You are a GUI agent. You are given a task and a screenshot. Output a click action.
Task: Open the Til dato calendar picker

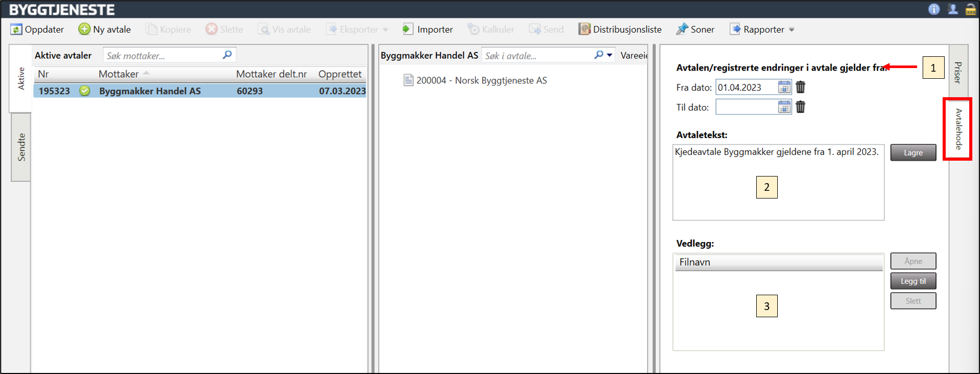click(784, 107)
